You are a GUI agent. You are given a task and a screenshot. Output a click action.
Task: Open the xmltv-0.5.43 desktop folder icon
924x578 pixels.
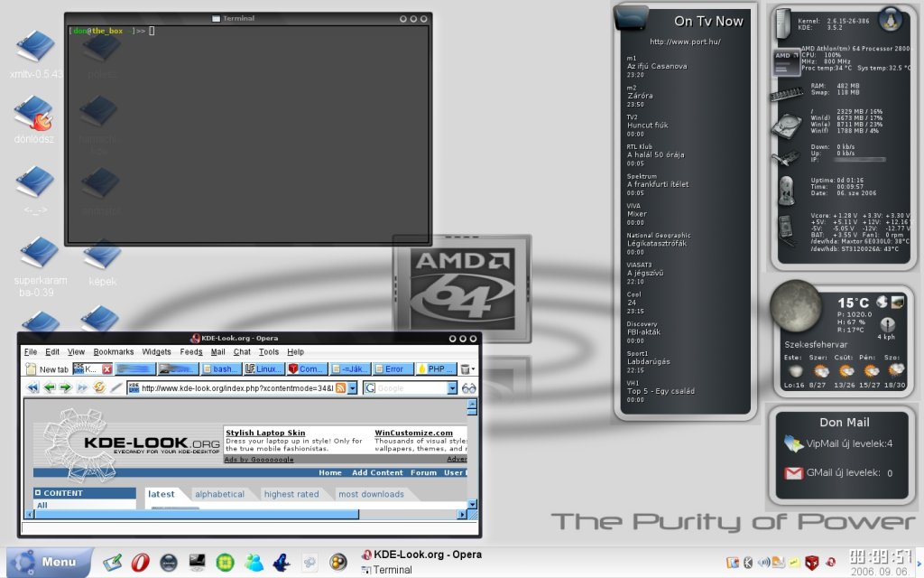click(35, 47)
